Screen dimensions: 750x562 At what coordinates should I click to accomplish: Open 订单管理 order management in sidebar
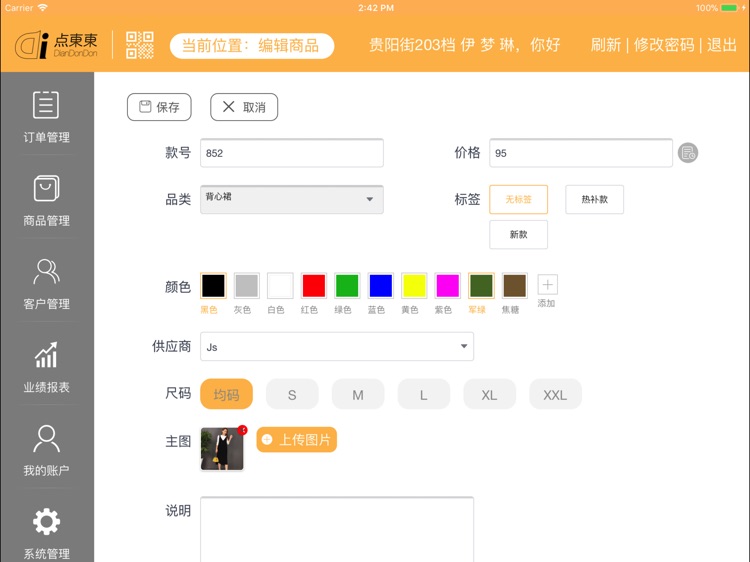pyautogui.click(x=46, y=117)
